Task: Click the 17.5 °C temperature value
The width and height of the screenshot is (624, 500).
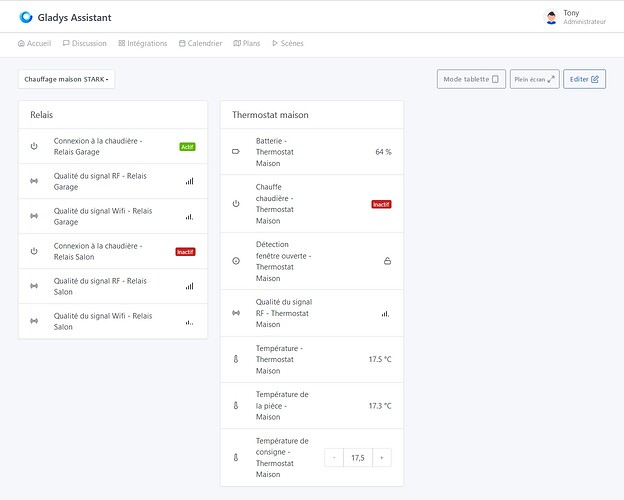Action: pos(380,359)
